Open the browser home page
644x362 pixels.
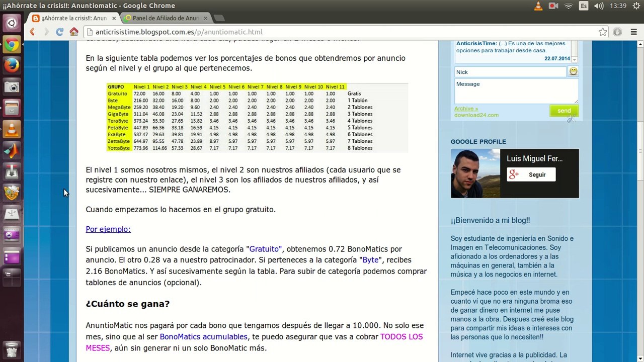pos(74,32)
